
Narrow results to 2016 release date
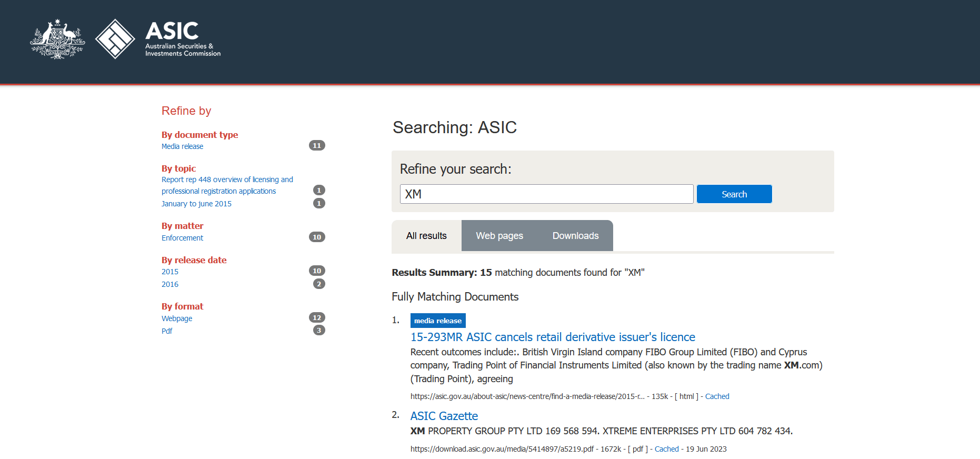(x=170, y=284)
